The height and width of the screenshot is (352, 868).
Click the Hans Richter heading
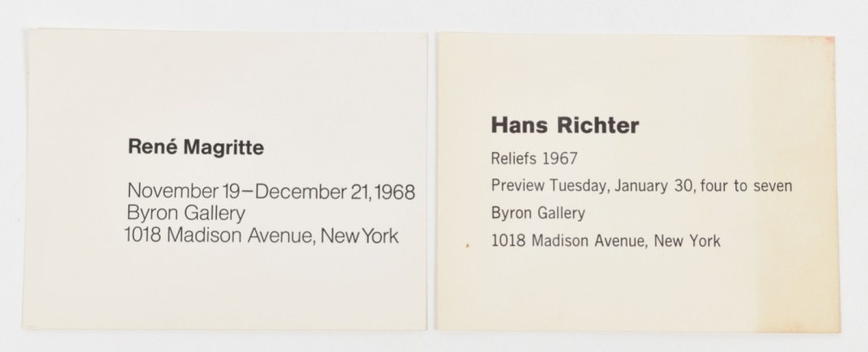coord(564,126)
